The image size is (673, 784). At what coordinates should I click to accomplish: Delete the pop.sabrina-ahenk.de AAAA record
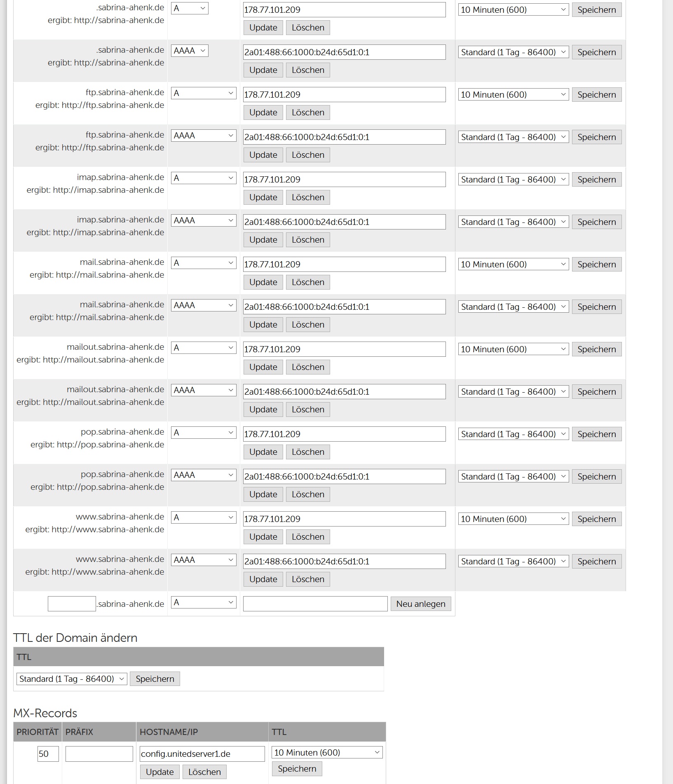308,494
